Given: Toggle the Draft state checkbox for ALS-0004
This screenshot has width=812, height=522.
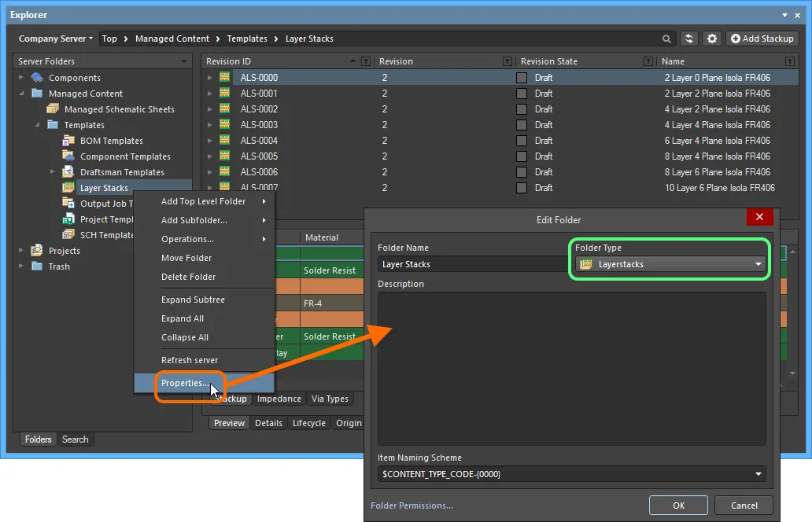Looking at the screenshot, I should (522, 140).
